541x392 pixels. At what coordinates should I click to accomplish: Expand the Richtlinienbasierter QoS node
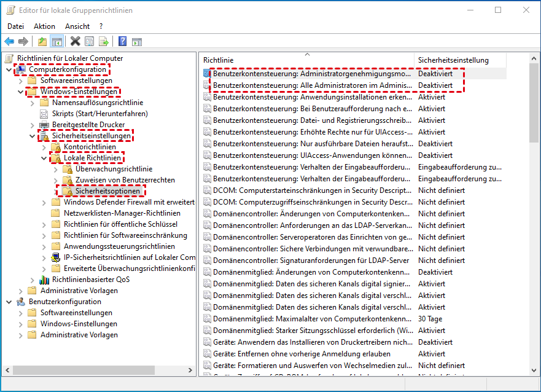point(33,280)
